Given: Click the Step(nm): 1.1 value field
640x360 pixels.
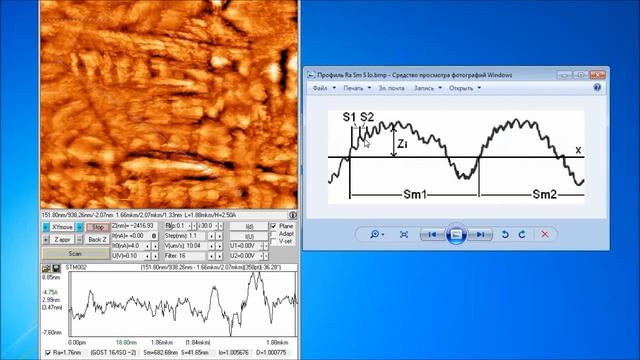Looking at the screenshot, I should [x=185, y=236].
